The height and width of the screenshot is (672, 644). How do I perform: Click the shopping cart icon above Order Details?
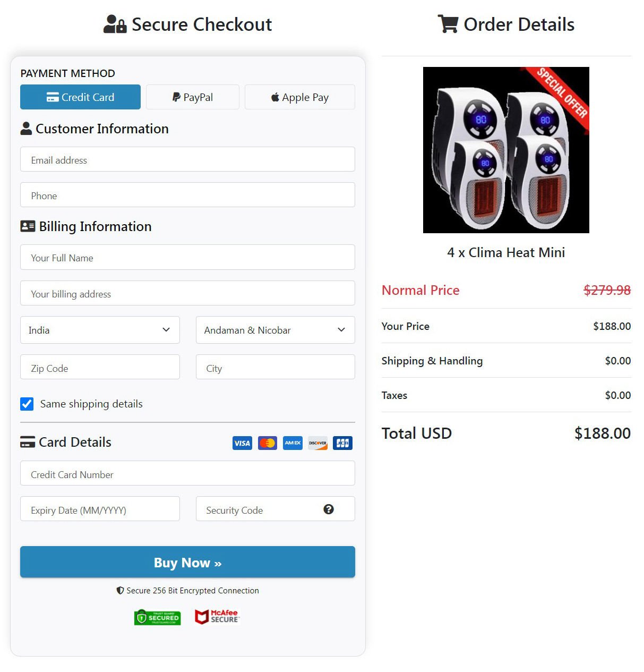pos(448,23)
